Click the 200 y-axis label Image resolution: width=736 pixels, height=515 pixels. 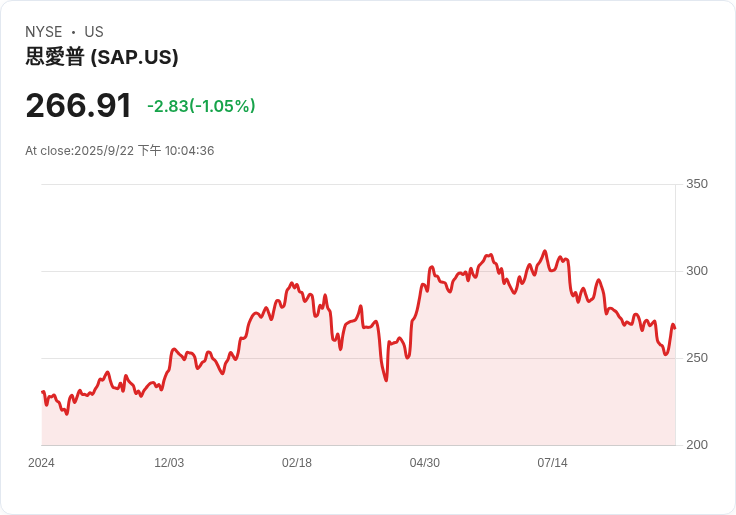click(697, 445)
